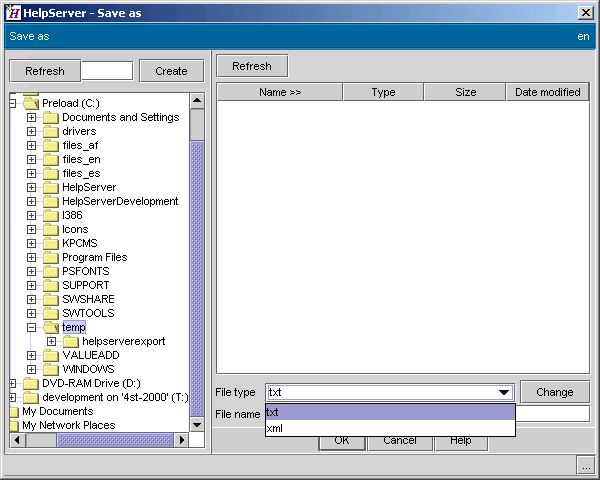Click the HelpServer app icon in title bar

(13, 13)
